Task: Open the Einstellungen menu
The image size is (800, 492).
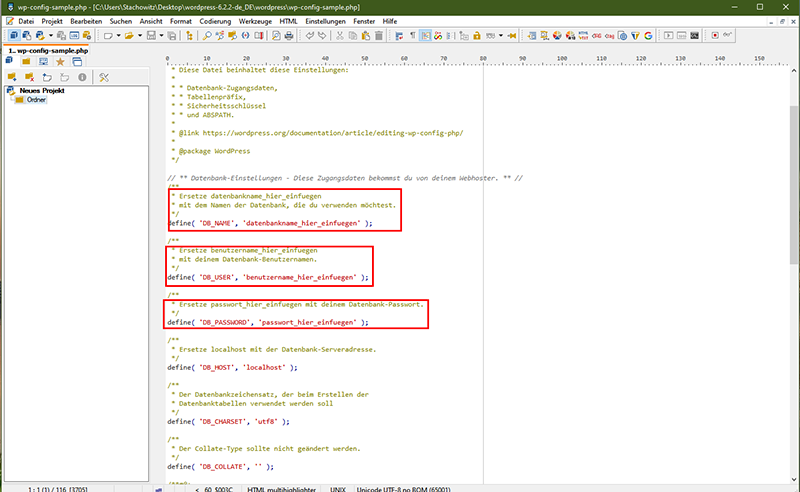Action: coord(325,21)
